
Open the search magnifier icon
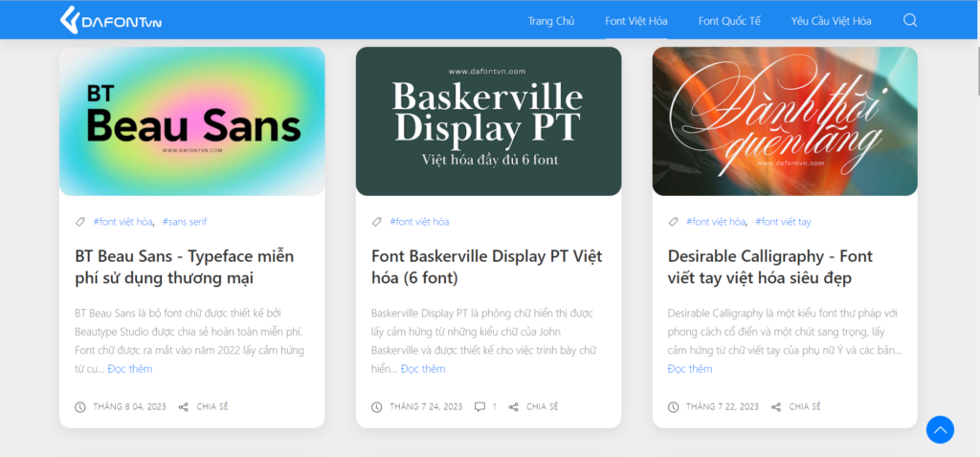click(x=910, y=21)
